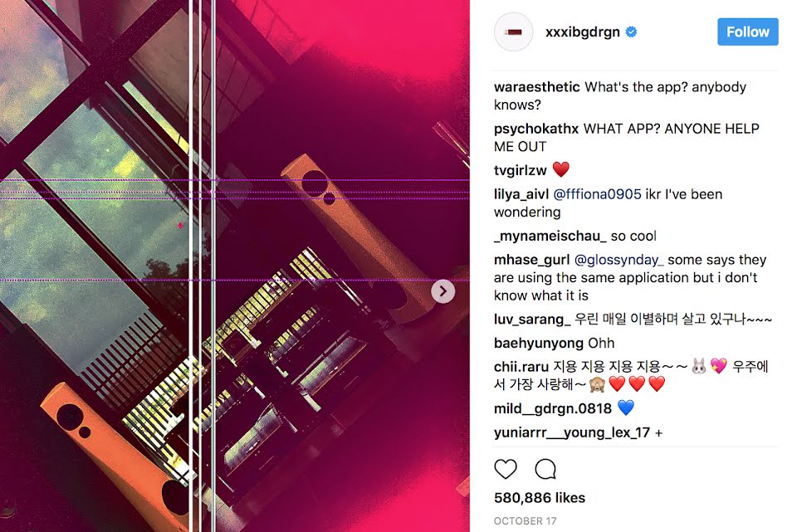This screenshot has width=797, height=532.
Task: Visit chii.raru's profile
Action: (x=521, y=367)
